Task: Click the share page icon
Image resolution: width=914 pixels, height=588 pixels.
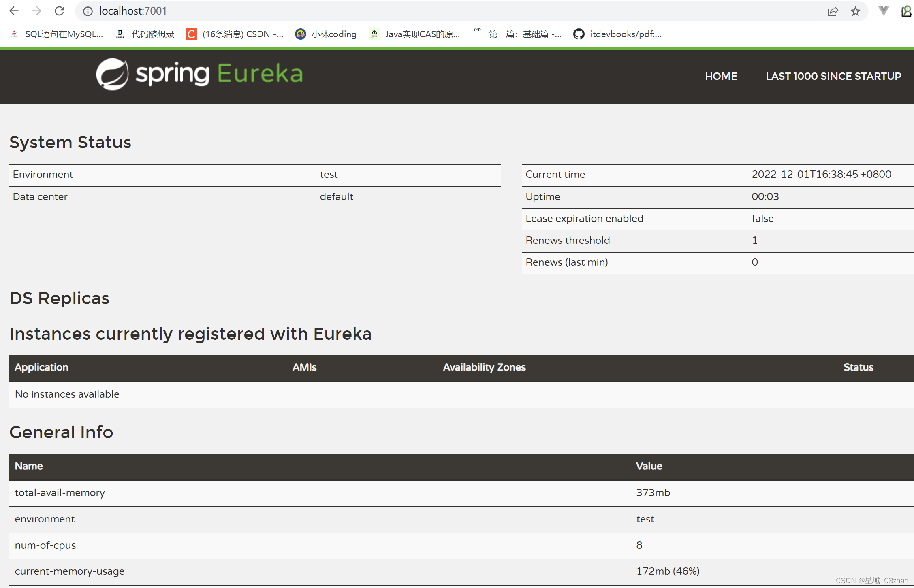Action: coord(833,11)
